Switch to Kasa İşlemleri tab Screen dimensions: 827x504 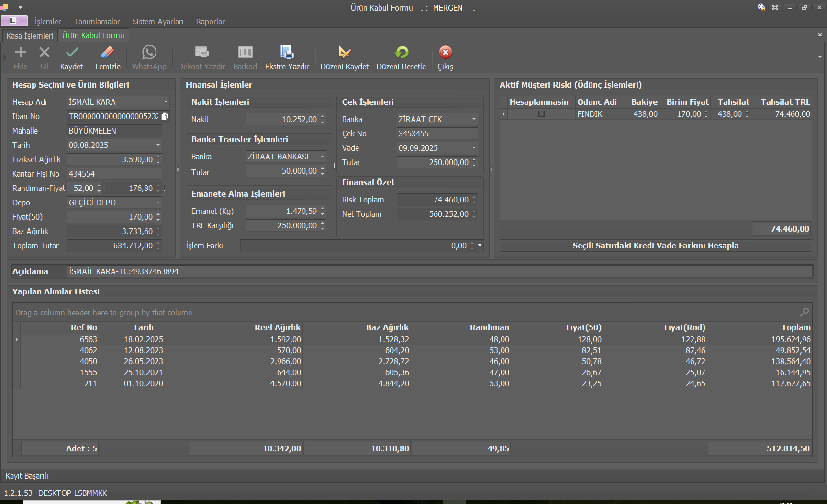[x=30, y=36]
